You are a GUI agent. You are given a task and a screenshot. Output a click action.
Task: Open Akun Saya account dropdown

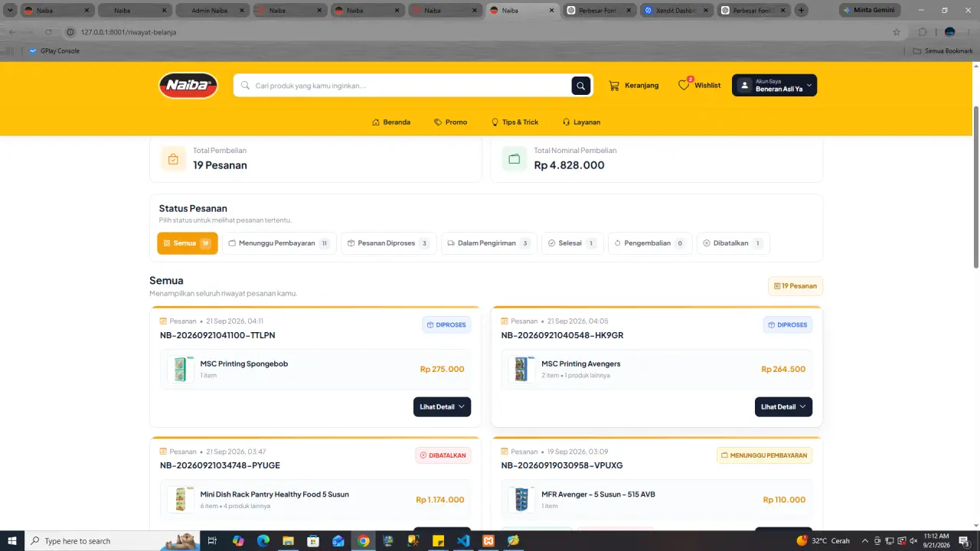point(774,86)
